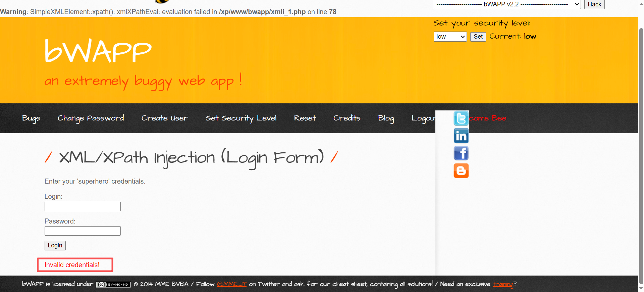The height and width of the screenshot is (292, 644).
Task: Submit the form with the Login button
Action: [x=55, y=246]
